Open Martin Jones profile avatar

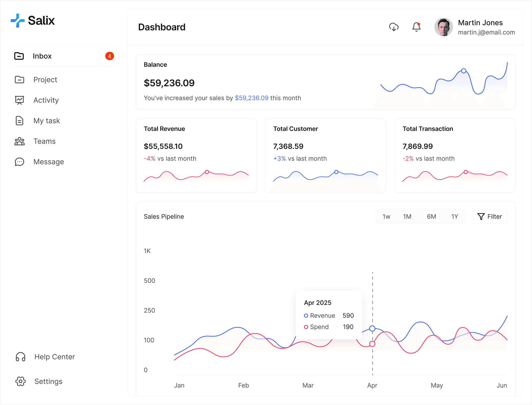click(x=444, y=27)
